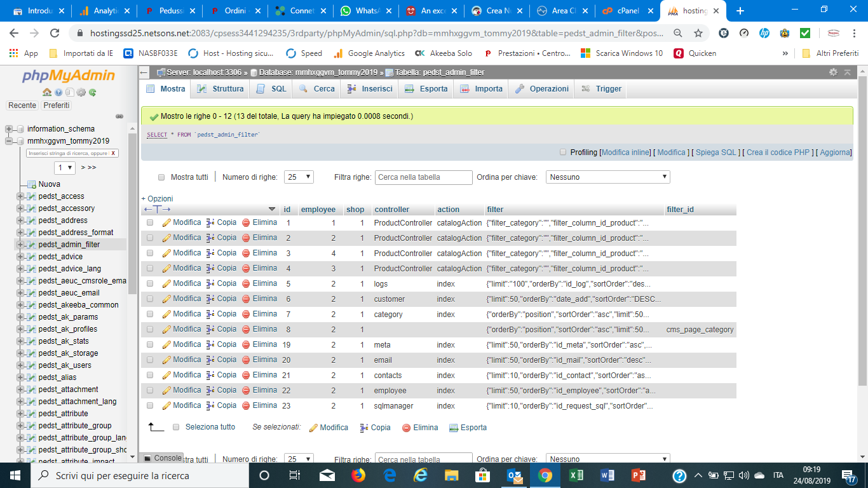Select the checkbox for row id 6
Image resolution: width=868 pixels, height=488 pixels.
(150, 299)
